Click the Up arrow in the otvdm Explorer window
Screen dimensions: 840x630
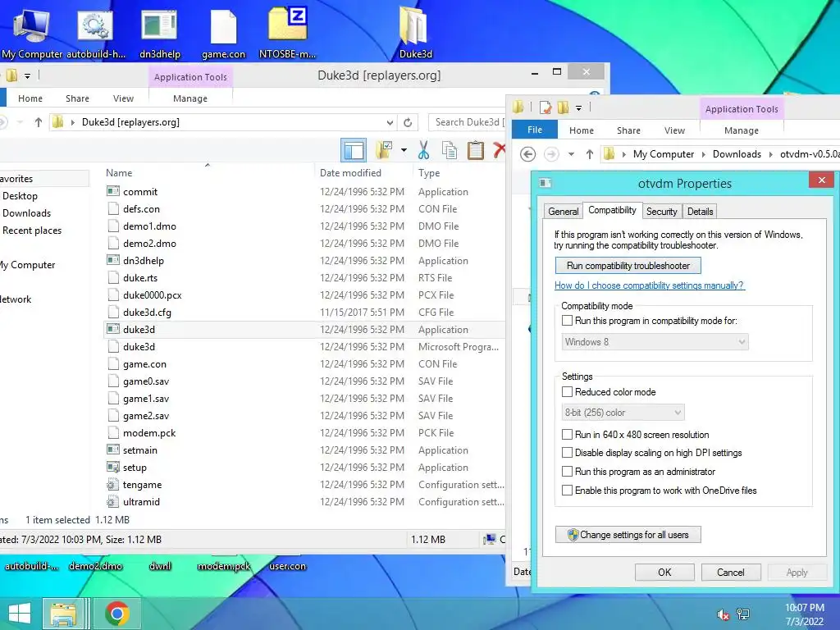point(590,154)
